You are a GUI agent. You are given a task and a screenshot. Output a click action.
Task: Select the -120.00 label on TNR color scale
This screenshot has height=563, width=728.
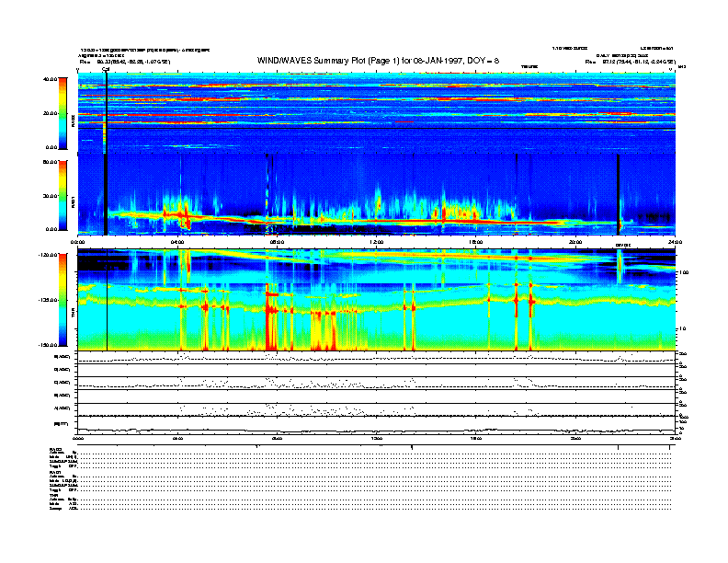(48, 255)
